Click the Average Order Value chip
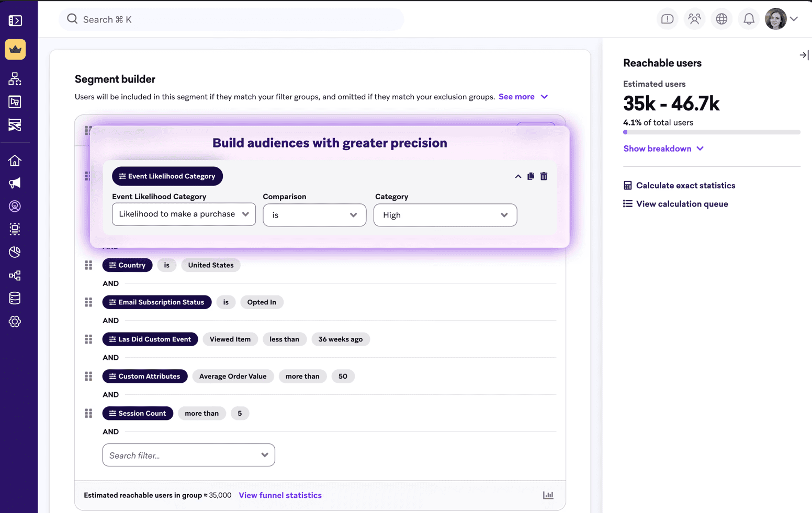 233,376
